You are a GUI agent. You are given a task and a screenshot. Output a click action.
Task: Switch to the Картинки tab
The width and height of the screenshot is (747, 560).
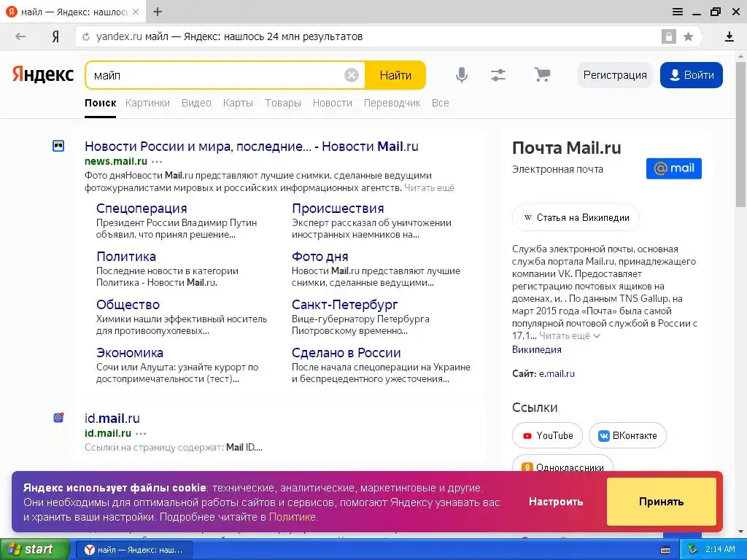[147, 103]
